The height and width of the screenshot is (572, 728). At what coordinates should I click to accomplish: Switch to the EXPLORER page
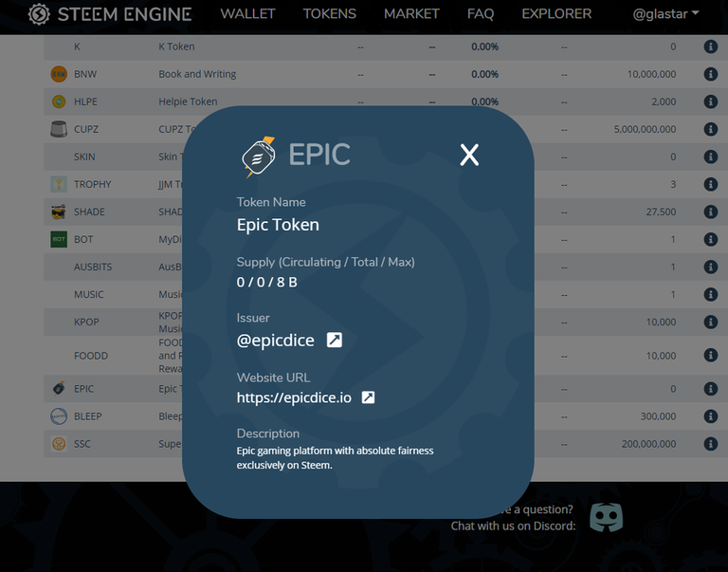click(x=556, y=14)
